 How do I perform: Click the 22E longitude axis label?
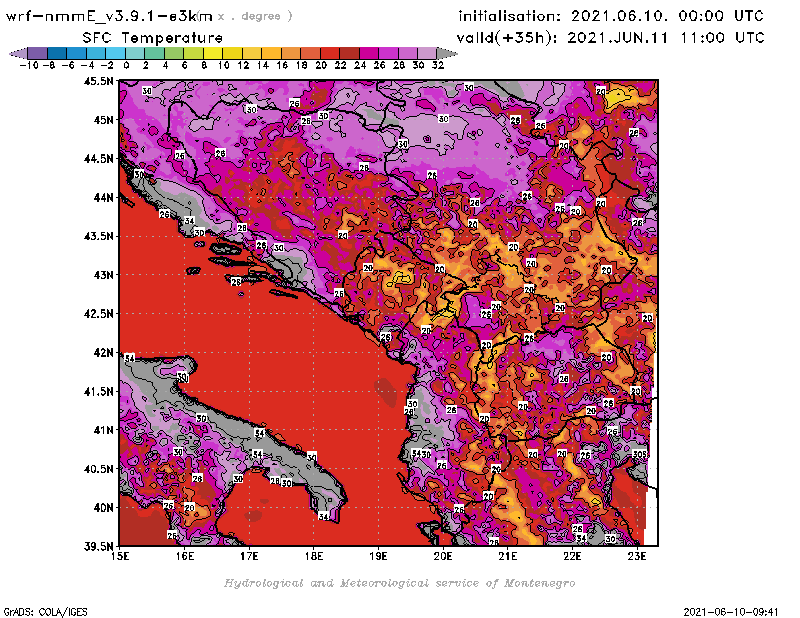coord(572,556)
